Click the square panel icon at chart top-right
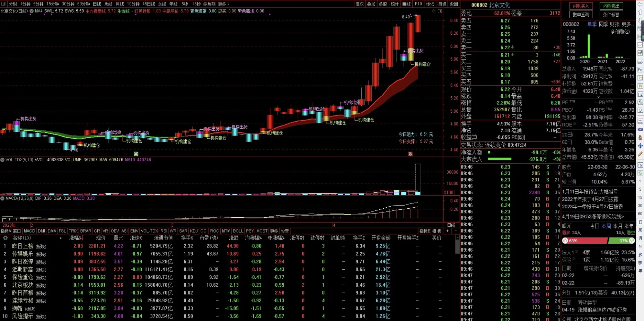The image size is (644, 321). click(440, 11)
